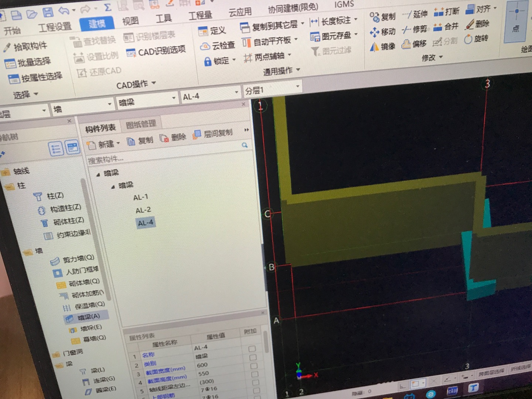The image size is (532, 399).
Task: Switch to the 云应用 tab
Action: [x=240, y=12]
